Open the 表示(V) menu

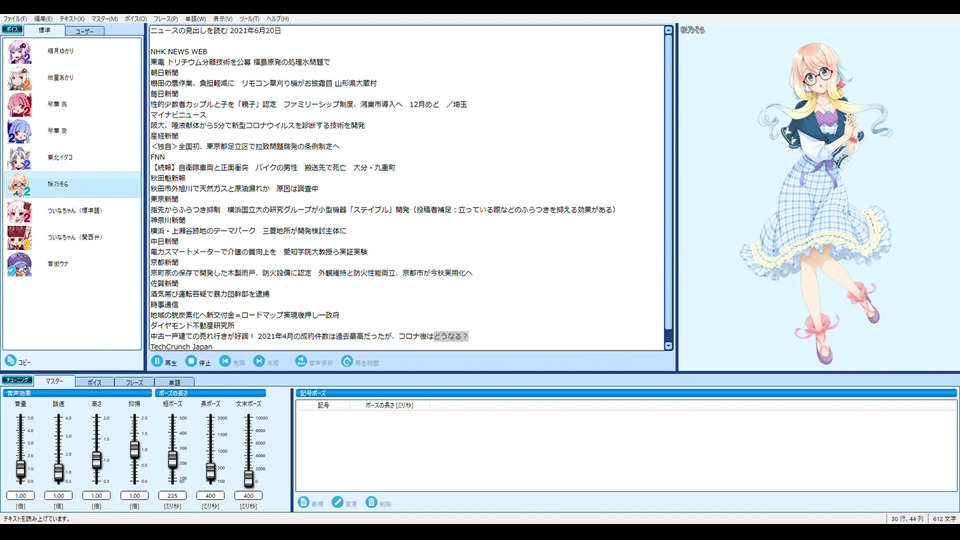(222, 19)
